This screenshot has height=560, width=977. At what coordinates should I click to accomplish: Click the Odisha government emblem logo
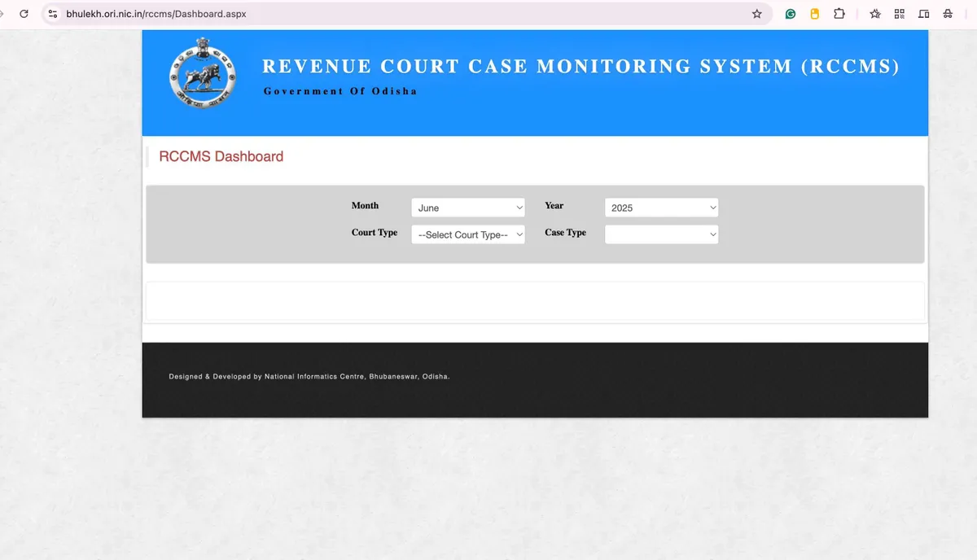(202, 73)
